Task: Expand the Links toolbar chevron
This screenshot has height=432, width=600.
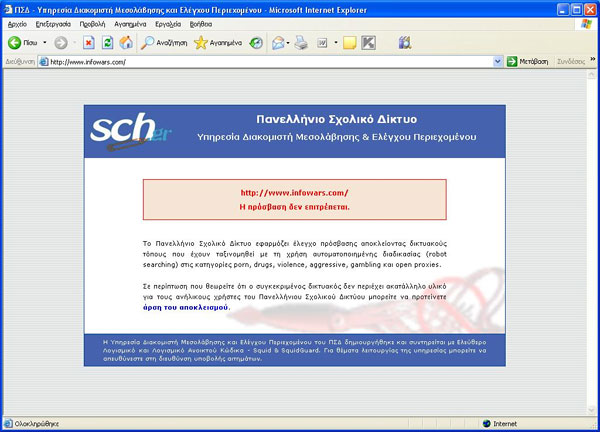Action: coord(593,59)
